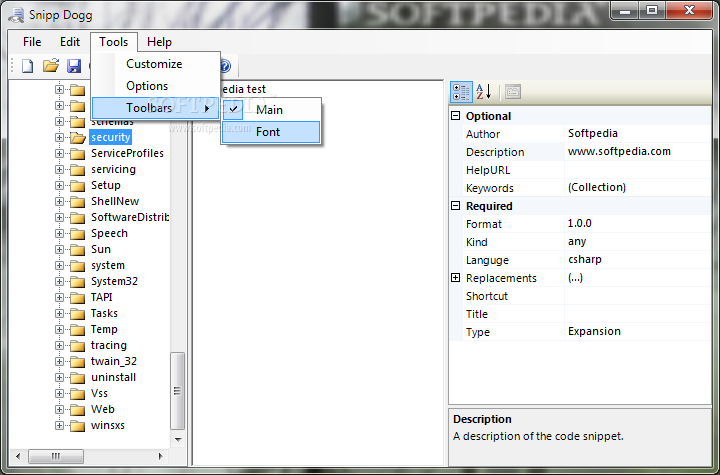Screen dimensions: 720x475
Task: Select the twain_32 folder
Action: [x=114, y=362]
